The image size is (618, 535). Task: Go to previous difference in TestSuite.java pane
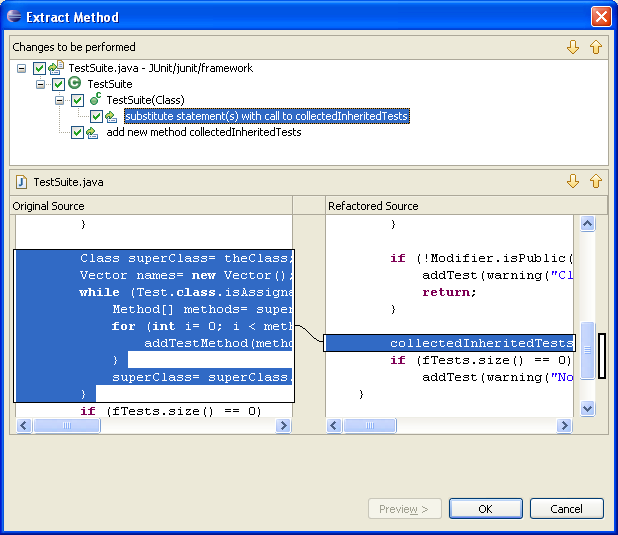click(x=596, y=182)
